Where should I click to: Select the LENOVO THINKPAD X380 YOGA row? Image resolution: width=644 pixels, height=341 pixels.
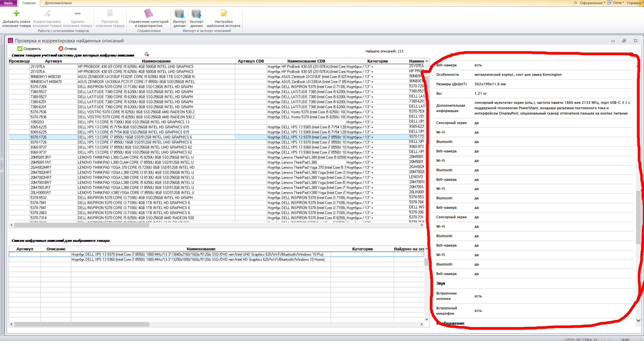coord(217,193)
